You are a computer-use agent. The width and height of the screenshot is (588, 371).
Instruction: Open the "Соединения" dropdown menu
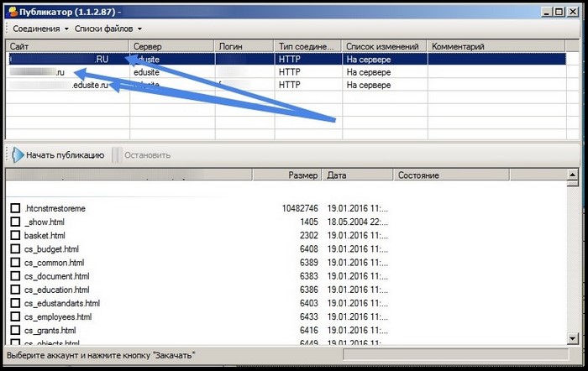pyautogui.click(x=39, y=29)
